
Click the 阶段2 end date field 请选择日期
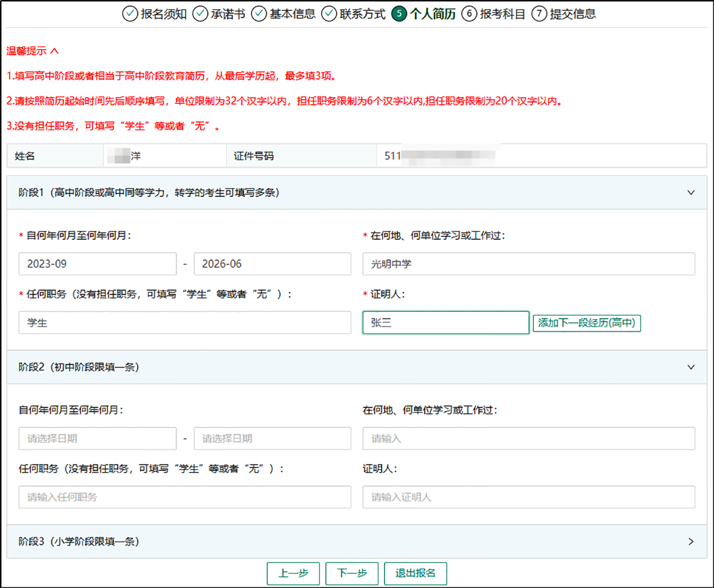272,438
